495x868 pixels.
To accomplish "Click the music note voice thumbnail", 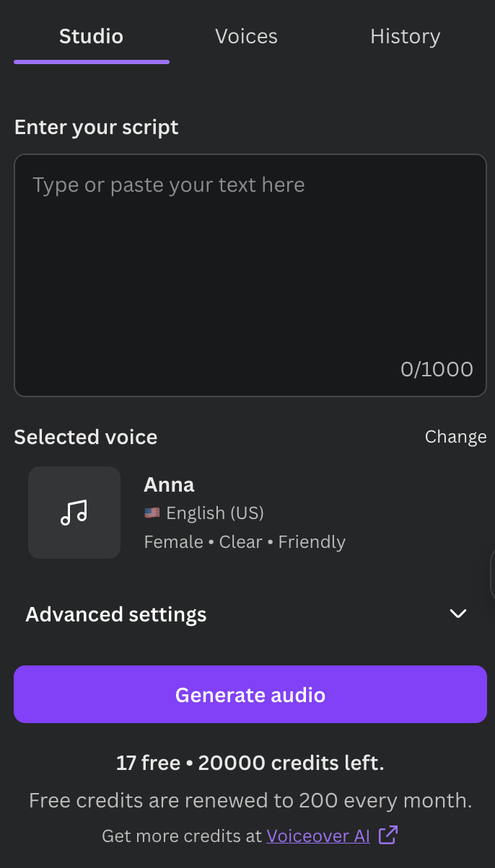I will (74, 513).
